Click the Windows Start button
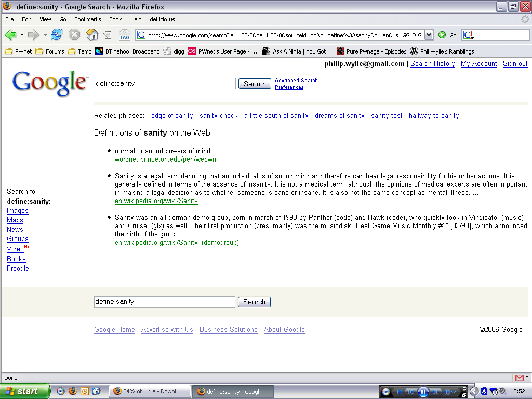The width and height of the screenshot is (532, 399). pyautogui.click(x=24, y=391)
